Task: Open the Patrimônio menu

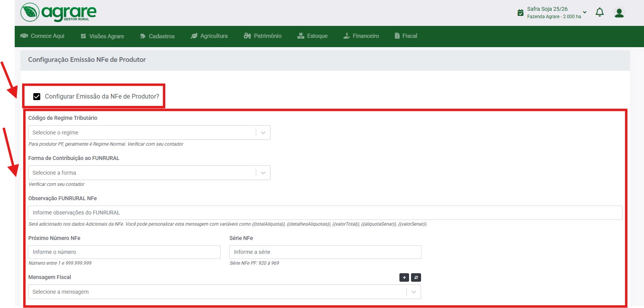Action: point(262,36)
